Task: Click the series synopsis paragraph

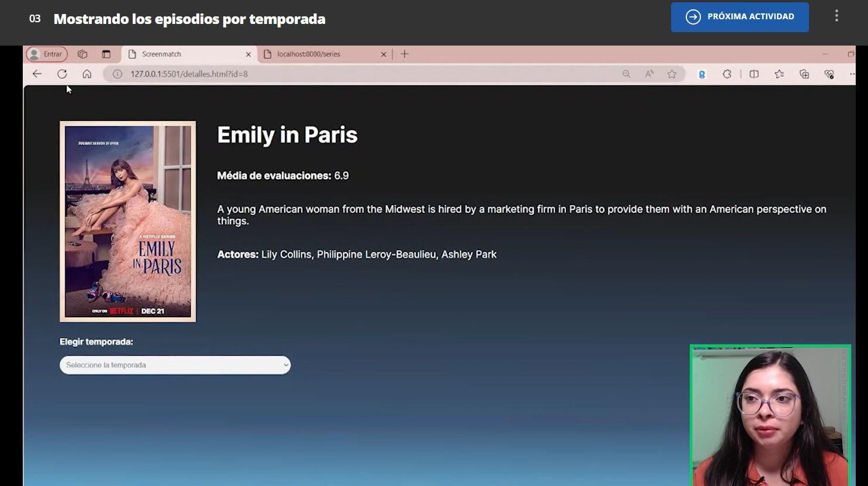Action: (522, 215)
